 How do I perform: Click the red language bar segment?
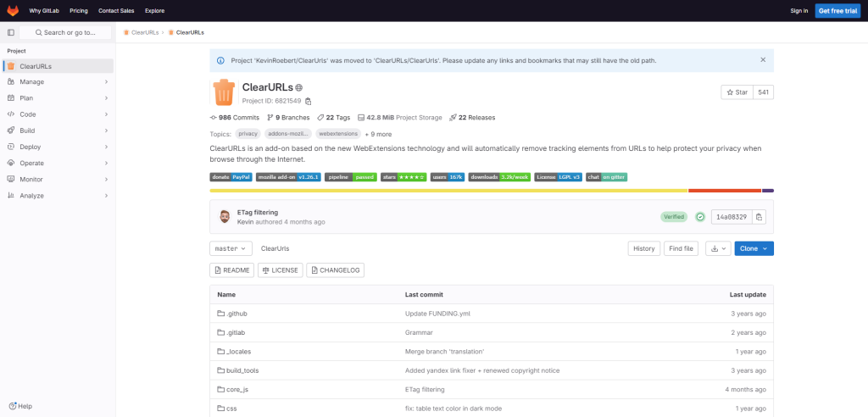[725, 191]
